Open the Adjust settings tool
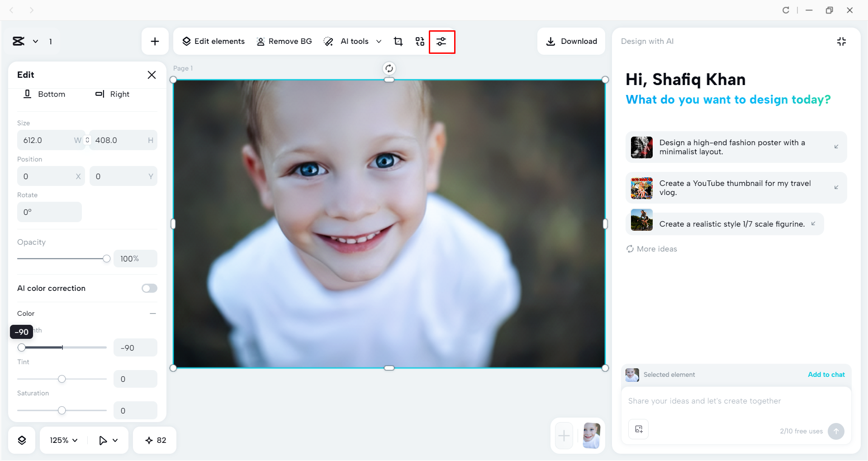Image resolution: width=868 pixels, height=461 pixels. pos(442,41)
